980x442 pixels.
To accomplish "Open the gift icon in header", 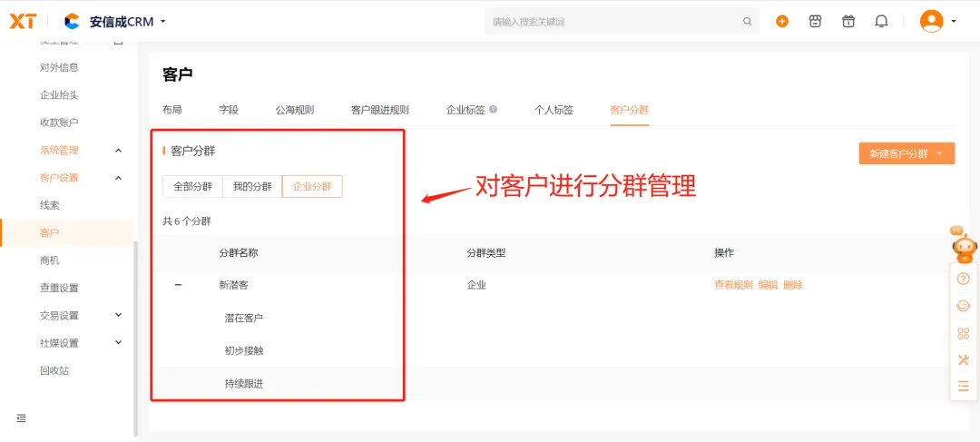I will coord(848,21).
